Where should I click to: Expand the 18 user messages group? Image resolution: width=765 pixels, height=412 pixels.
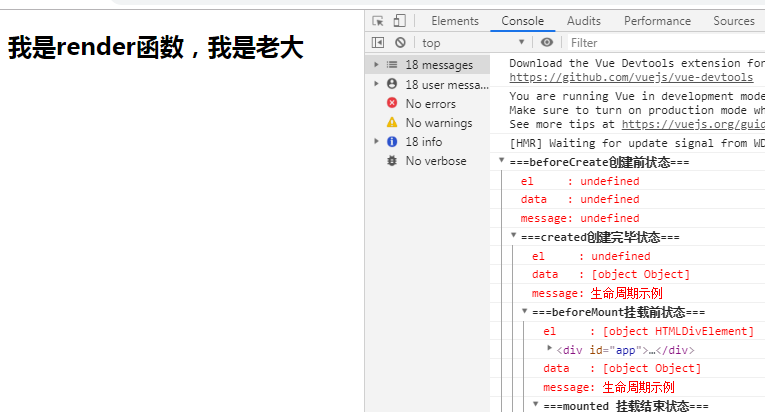376,84
